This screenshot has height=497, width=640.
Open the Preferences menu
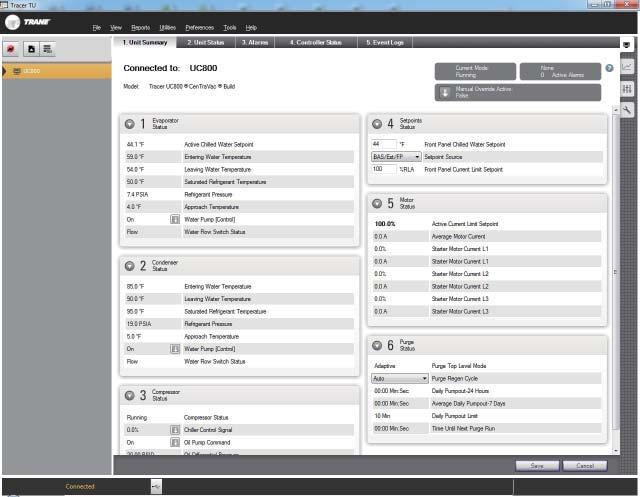[200, 28]
